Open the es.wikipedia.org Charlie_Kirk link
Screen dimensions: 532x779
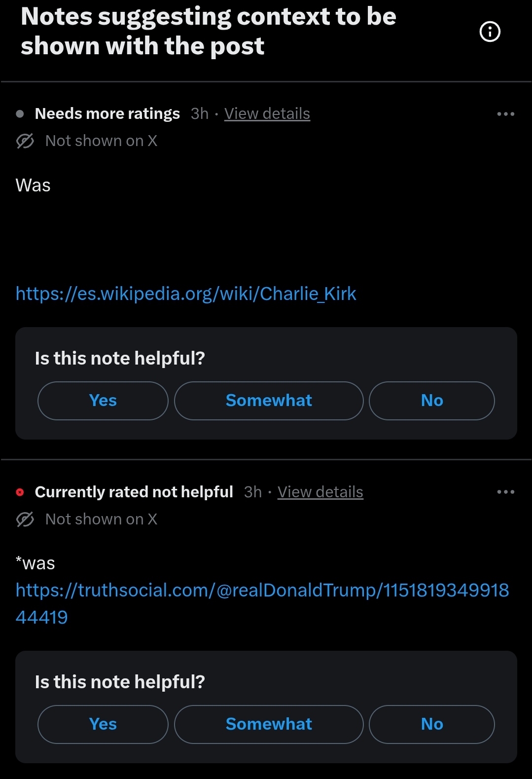pos(186,294)
